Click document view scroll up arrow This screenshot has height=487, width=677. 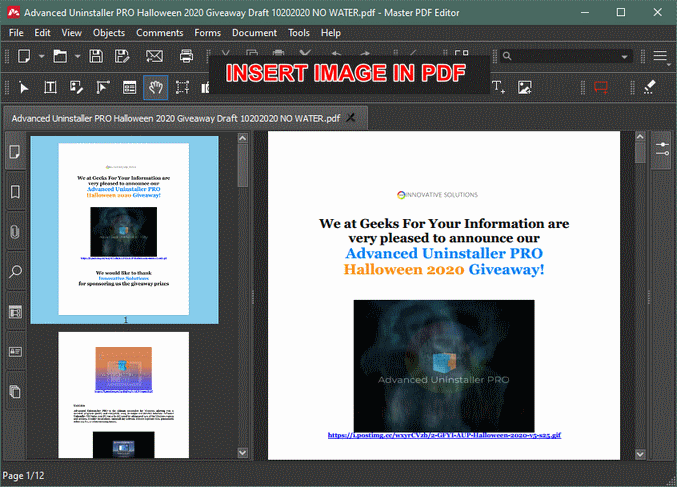pos(640,136)
